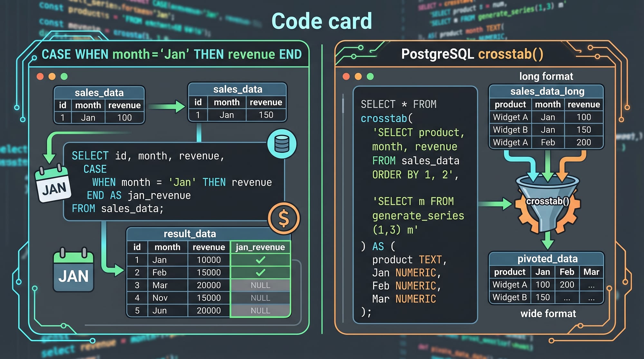Viewport: 644px width, 359px height.
Task: Click the checkmark in the Feb row
Action: click(x=260, y=272)
